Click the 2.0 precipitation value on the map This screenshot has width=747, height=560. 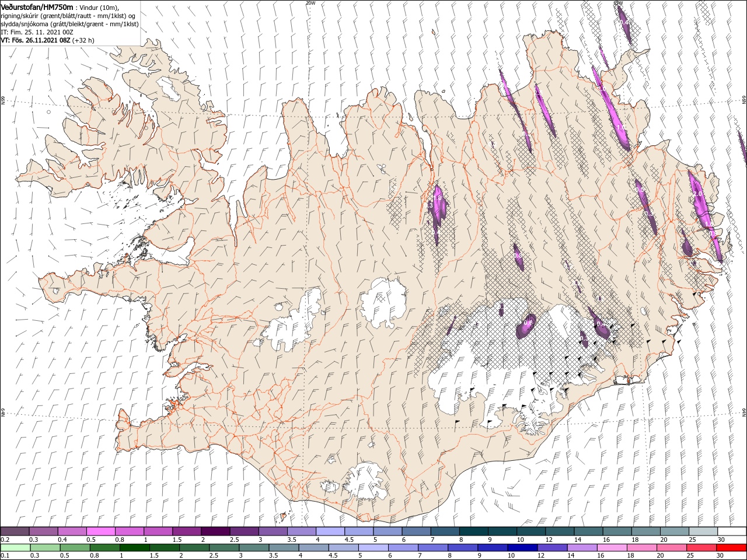click(697, 194)
